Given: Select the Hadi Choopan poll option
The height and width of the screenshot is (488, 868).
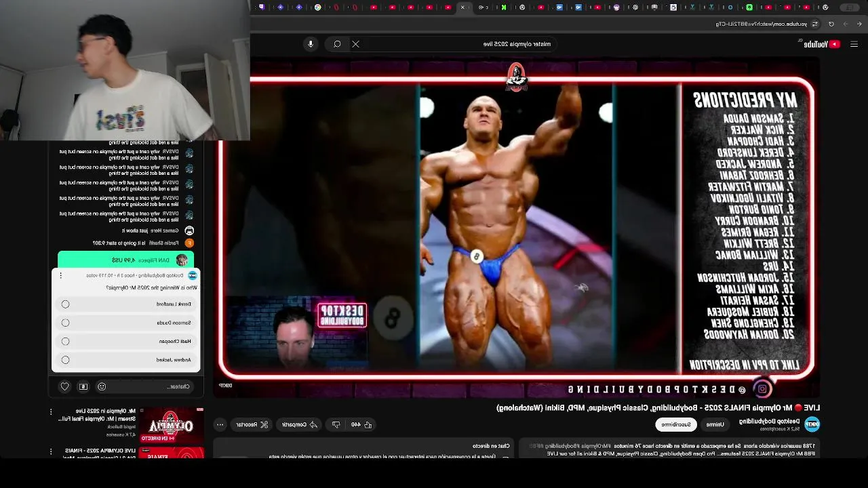Looking at the screenshot, I should pyautogui.click(x=127, y=342).
